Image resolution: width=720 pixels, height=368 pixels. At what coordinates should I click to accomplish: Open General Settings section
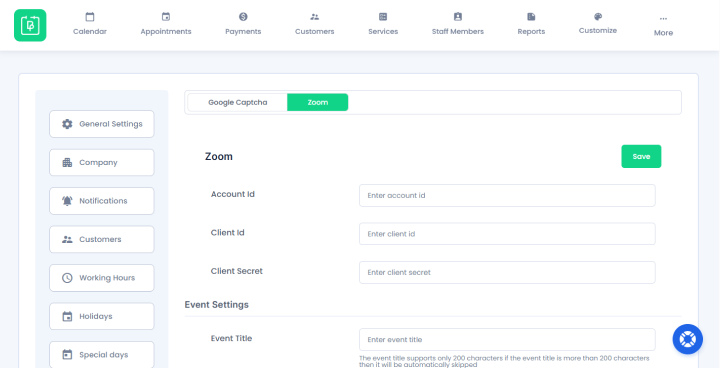coord(101,124)
